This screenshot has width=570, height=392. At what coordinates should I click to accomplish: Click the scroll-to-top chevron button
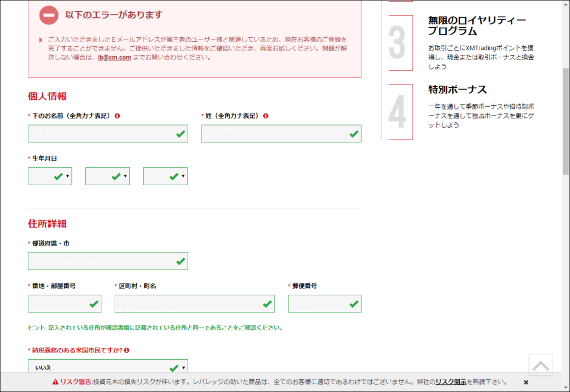click(x=540, y=365)
